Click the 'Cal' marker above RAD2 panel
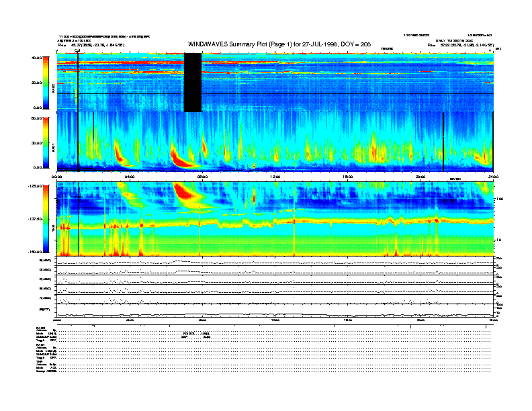This screenshot has height=411, width=532. pos(77,50)
